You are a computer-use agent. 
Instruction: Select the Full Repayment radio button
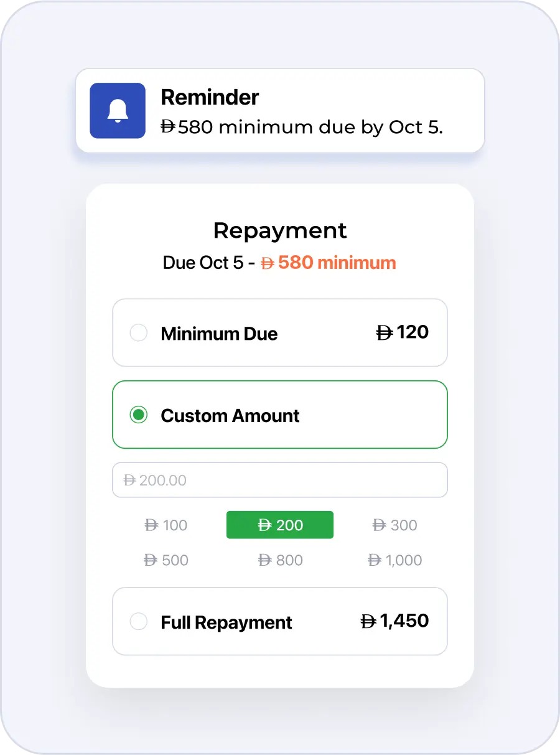(x=138, y=621)
